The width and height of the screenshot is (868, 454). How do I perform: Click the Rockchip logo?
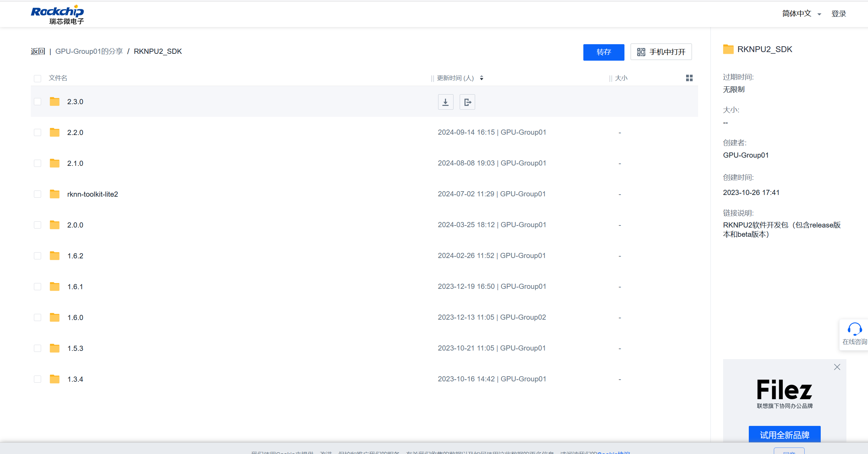[x=57, y=15]
